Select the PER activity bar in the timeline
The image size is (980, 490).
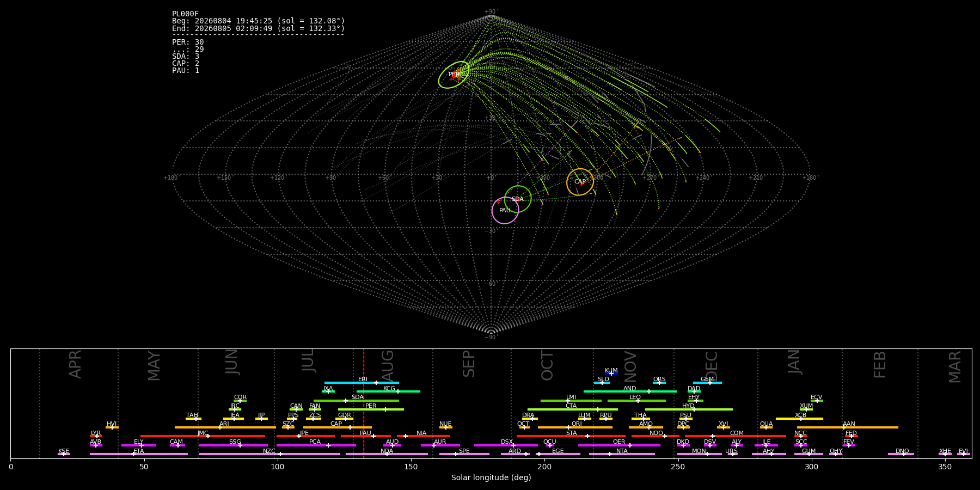click(x=371, y=409)
